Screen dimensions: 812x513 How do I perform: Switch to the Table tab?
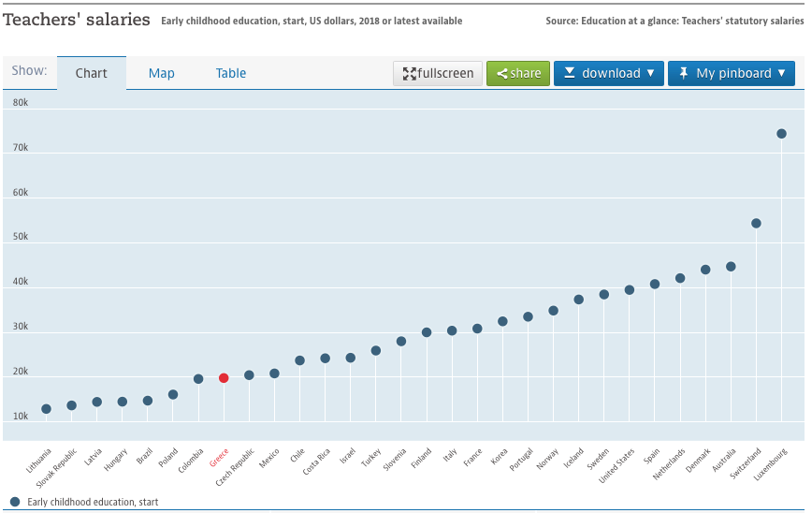(231, 73)
